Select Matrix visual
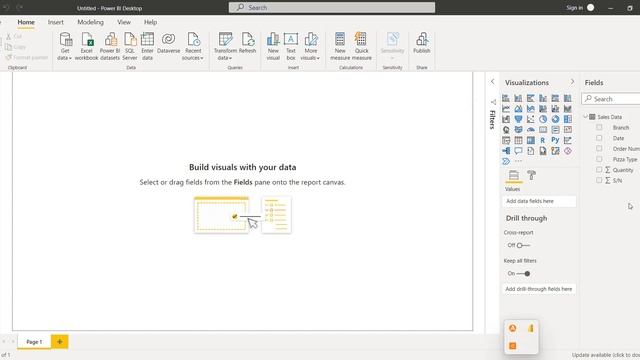Viewport: 640px width, 360px height. point(531,140)
